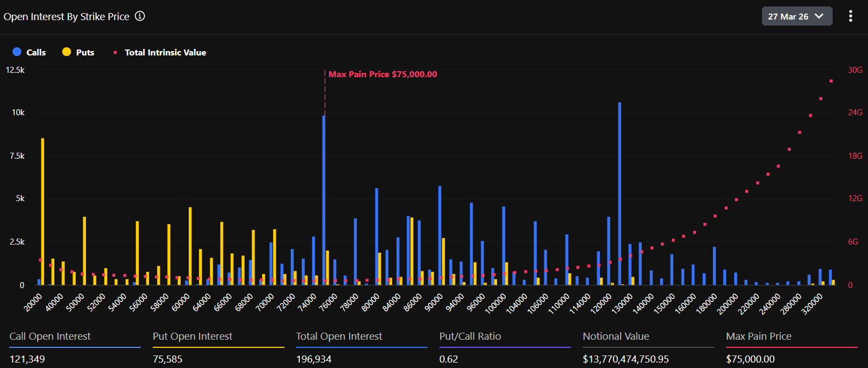Toggle the Puts series label in legend

(x=85, y=53)
